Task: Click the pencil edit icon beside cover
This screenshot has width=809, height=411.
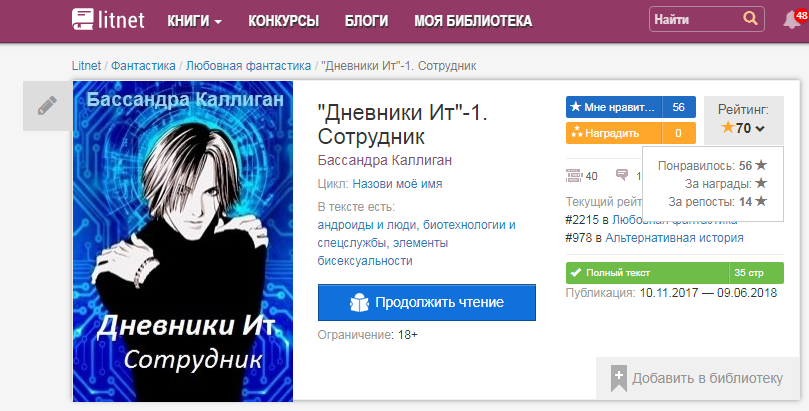Action: pos(47,106)
